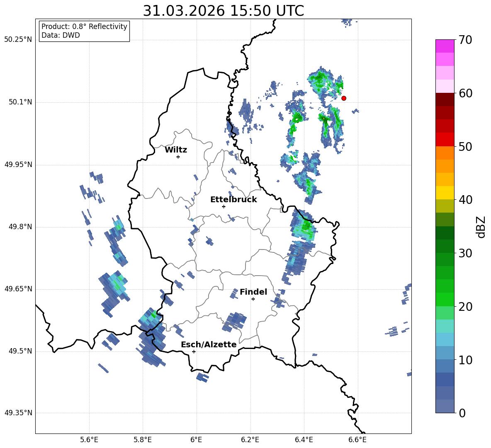
Task: Click the 0 label on the colorbar
Action: coord(462,413)
